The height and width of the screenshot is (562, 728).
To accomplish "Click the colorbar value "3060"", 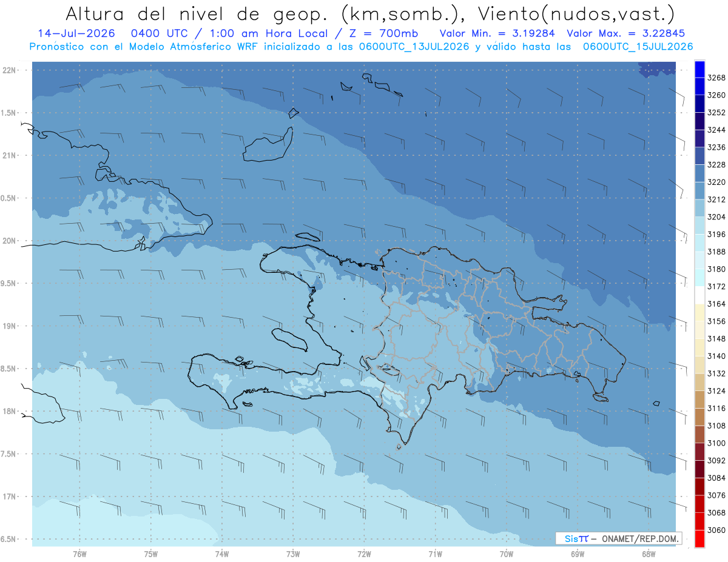I will [716, 530].
